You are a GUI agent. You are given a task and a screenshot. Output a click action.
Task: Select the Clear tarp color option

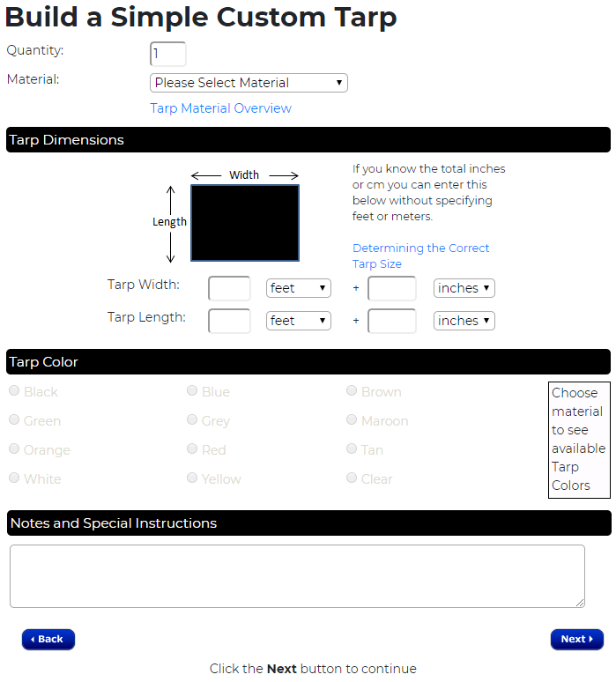coord(352,478)
